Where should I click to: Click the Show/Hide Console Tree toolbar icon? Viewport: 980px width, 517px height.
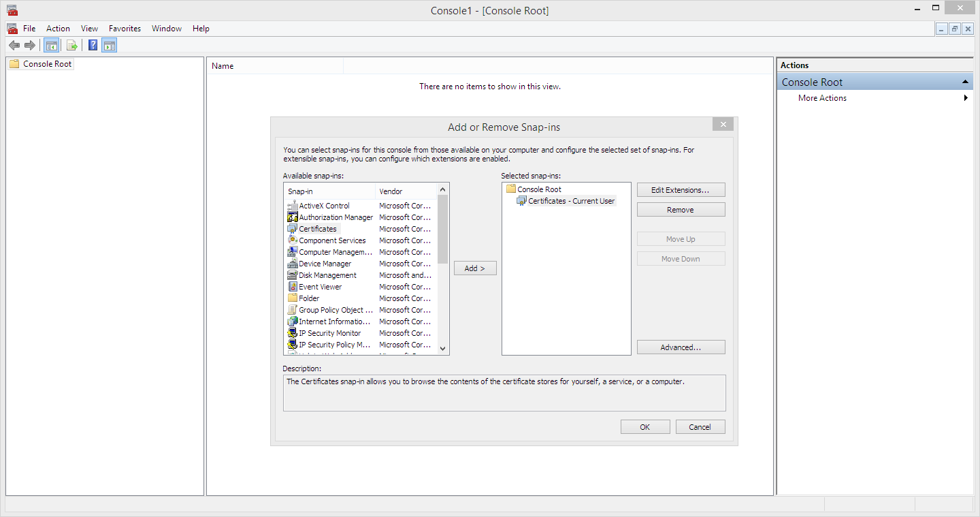(x=51, y=46)
